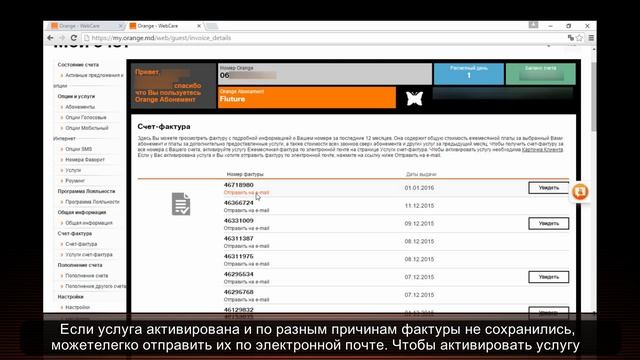Close the active Orange - WebCare tab

click(199, 26)
